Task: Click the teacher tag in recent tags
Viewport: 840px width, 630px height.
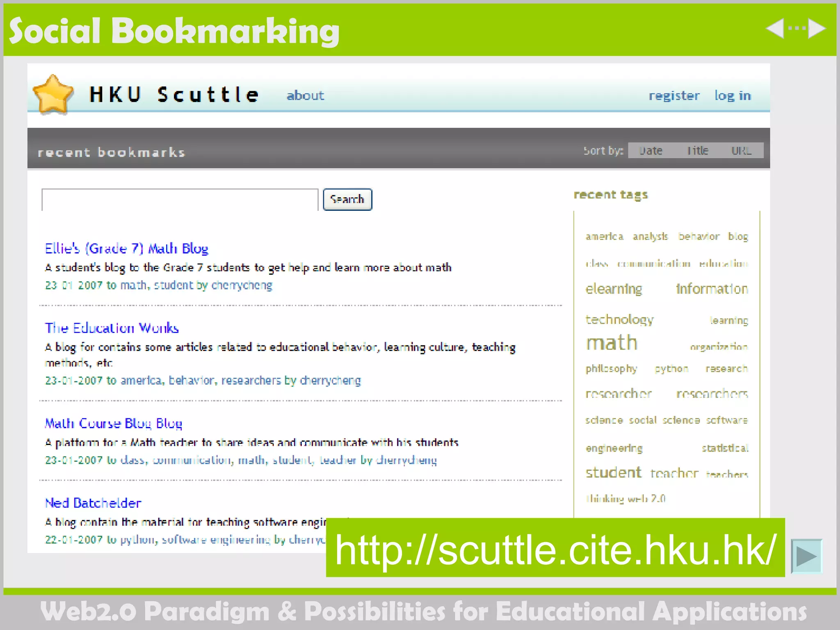Action: [x=674, y=473]
